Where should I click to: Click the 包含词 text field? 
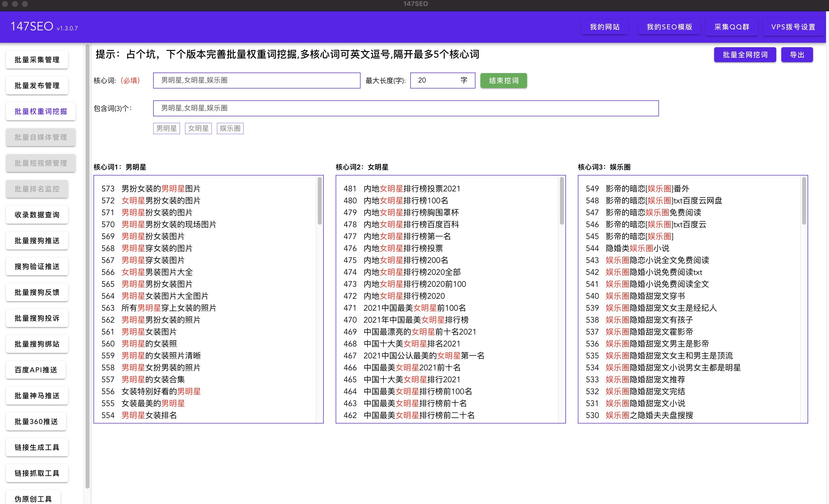(405, 108)
